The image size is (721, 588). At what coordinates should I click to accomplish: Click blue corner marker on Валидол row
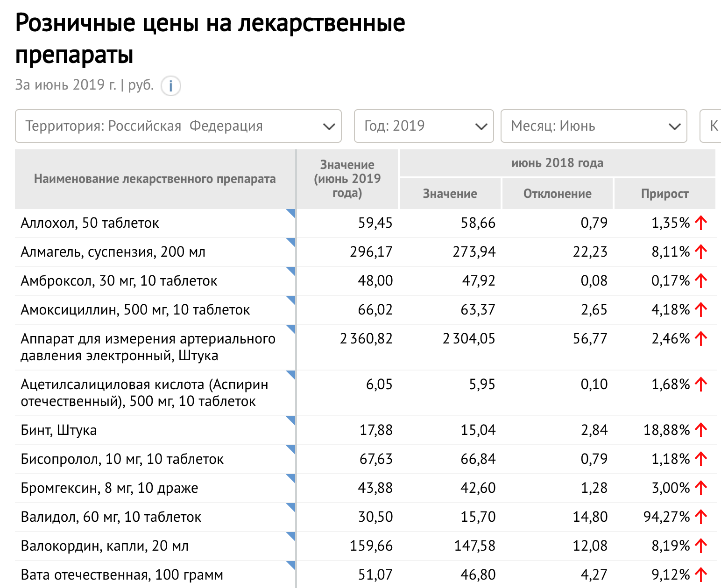pos(291,507)
